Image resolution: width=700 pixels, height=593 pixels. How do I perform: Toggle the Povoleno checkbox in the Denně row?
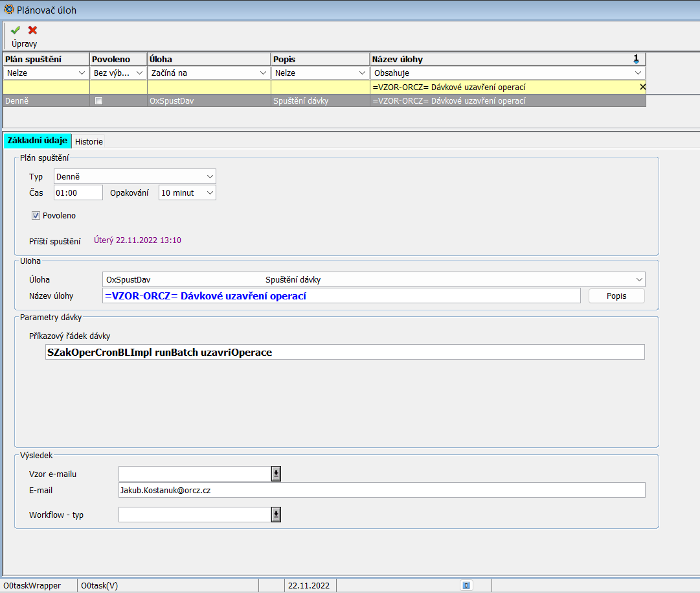click(x=98, y=101)
